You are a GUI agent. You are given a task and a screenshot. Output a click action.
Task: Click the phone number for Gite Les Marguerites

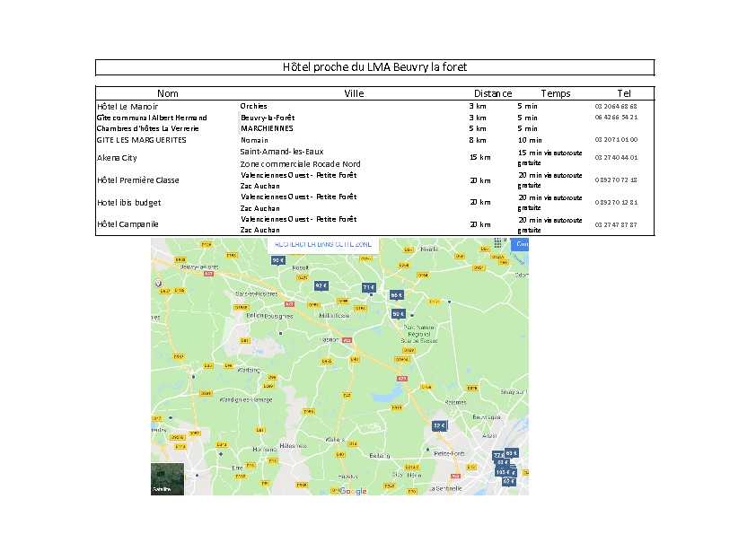point(616,140)
